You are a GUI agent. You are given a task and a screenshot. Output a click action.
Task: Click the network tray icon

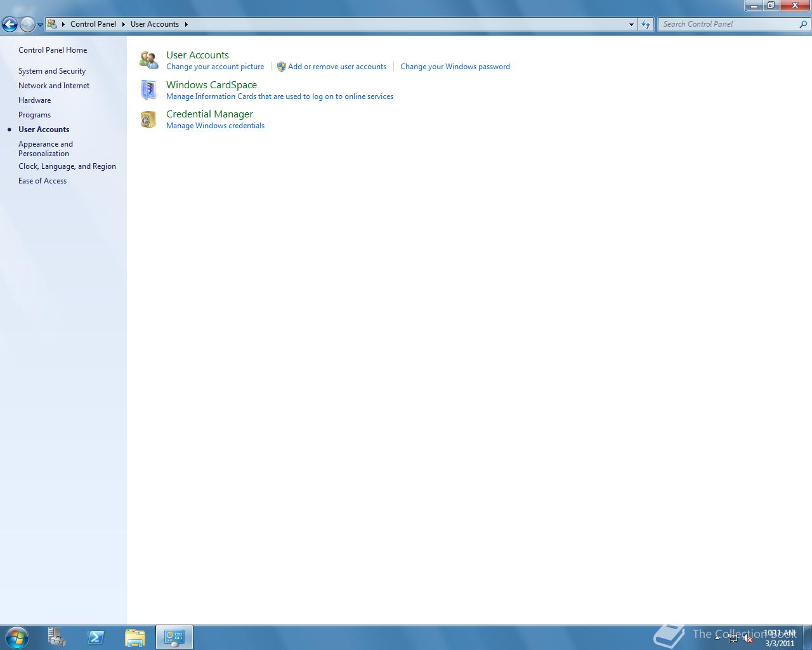click(x=733, y=638)
